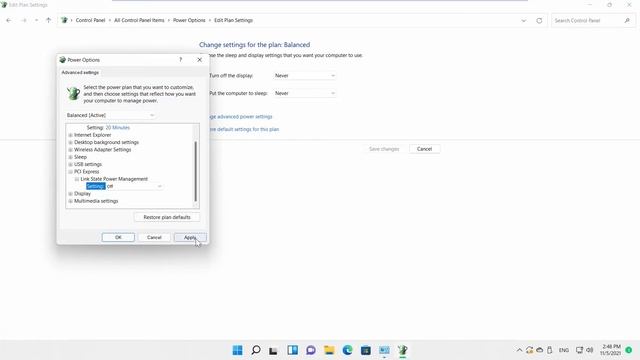The image size is (640, 360).
Task: Open Chat icon on taskbar
Action: click(x=311, y=350)
